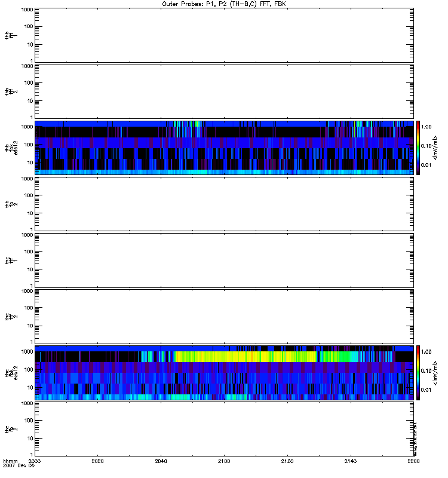448x478 pixels.
Task: Click the '2007 Dec 05' date label
Action: click(x=19, y=465)
